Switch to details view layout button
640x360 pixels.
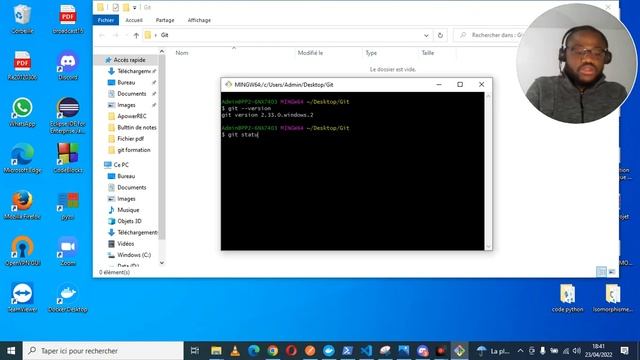[x=601, y=271]
